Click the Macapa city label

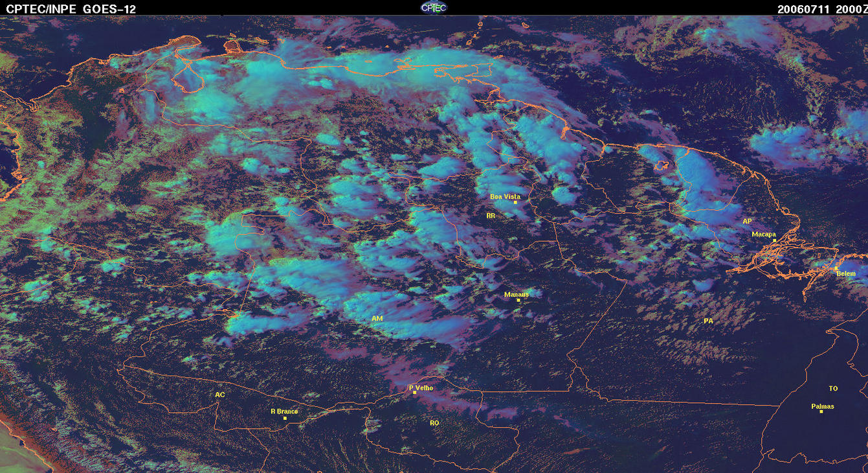tap(764, 235)
